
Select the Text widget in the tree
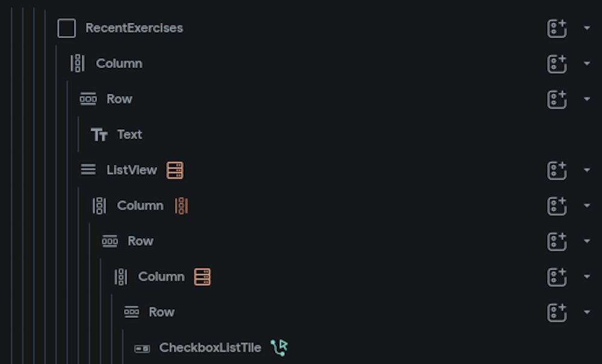pyautogui.click(x=129, y=135)
